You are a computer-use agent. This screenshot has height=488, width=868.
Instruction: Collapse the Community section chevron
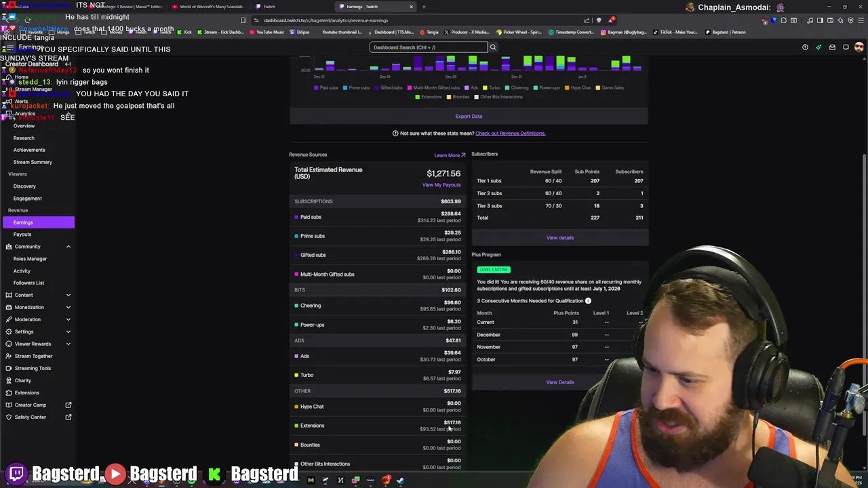(68, 247)
